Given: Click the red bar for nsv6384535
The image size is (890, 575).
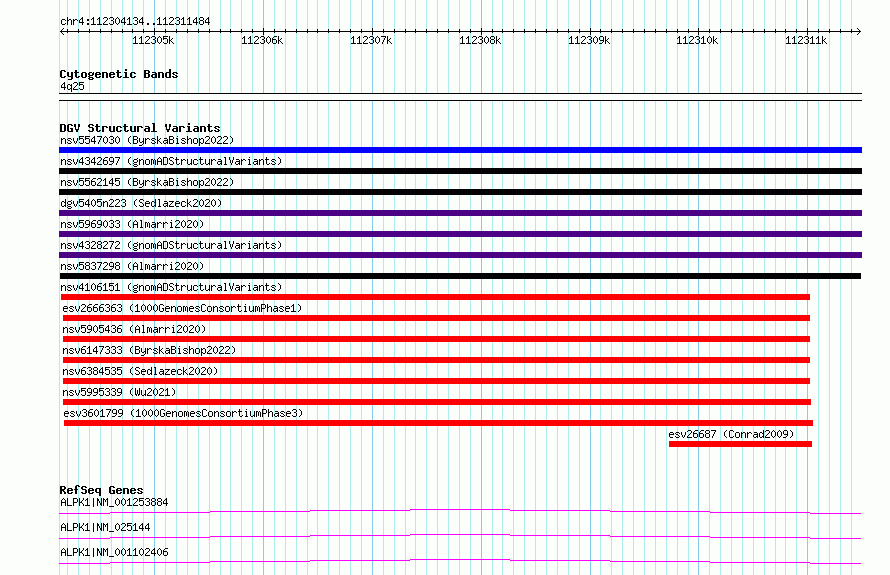Looking at the screenshot, I should 436,381.
